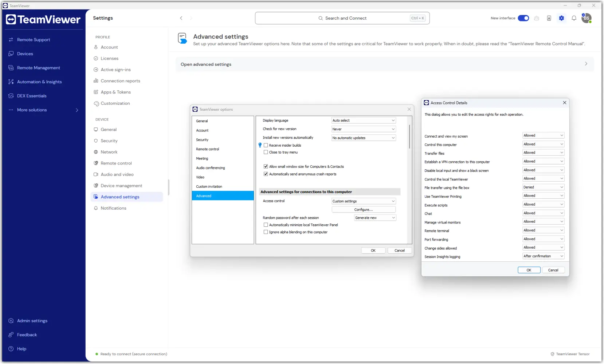Click Cancel in Access Control Details
The width and height of the screenshot is (604, 364).
point(553,270)
